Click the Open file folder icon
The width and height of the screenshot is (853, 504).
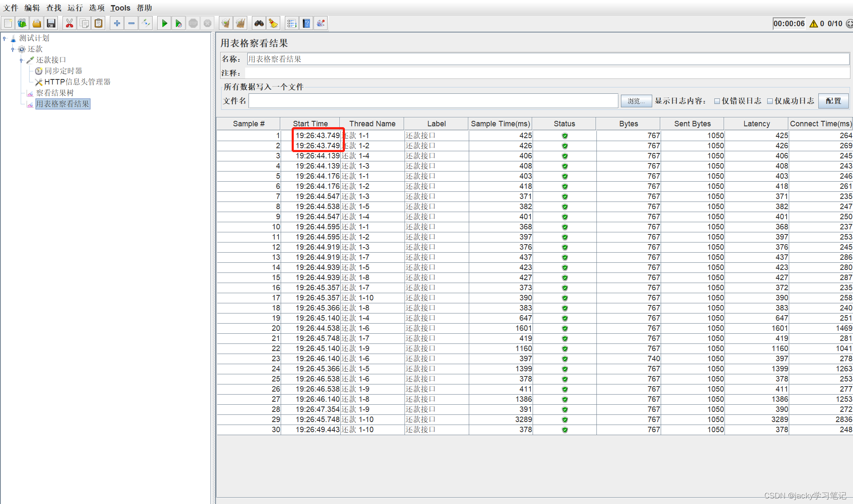(37, 23)
